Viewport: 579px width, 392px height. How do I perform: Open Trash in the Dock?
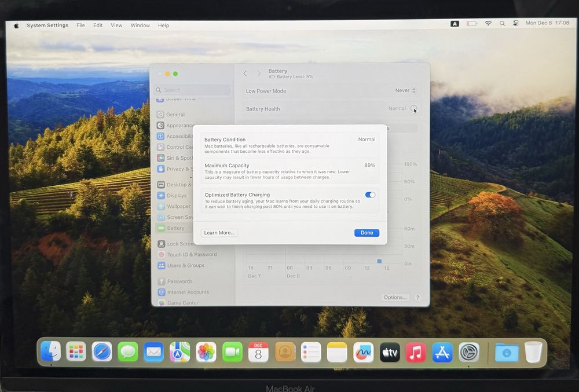(x=533, y=352)
